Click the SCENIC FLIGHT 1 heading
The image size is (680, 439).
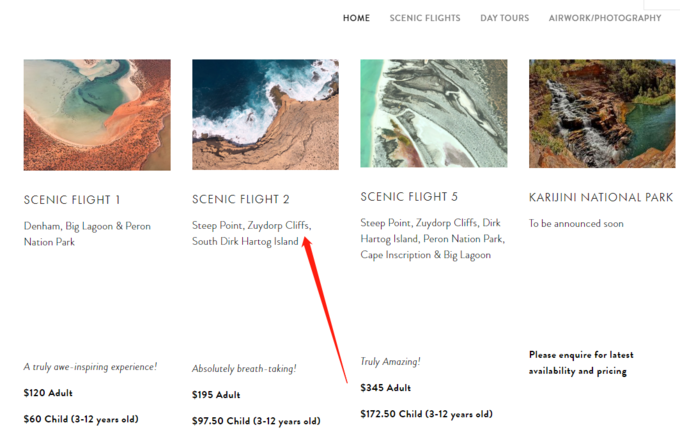[x=72, y=200]
